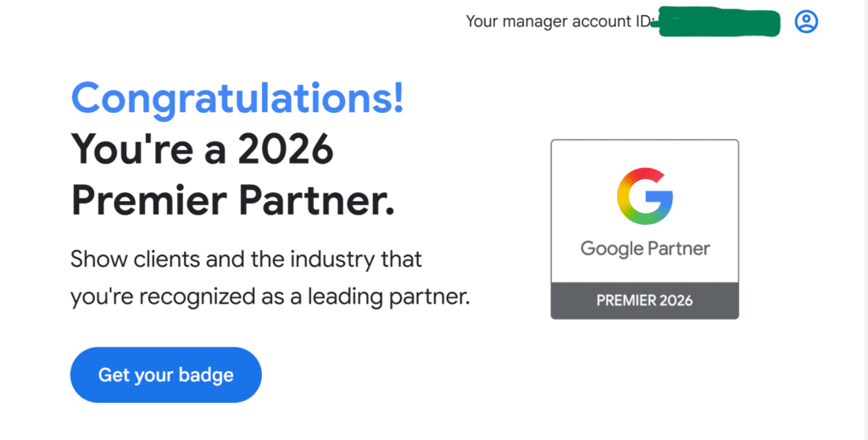Click "Premier" in the large heading
868x440 pixels.
coord(147,200)
